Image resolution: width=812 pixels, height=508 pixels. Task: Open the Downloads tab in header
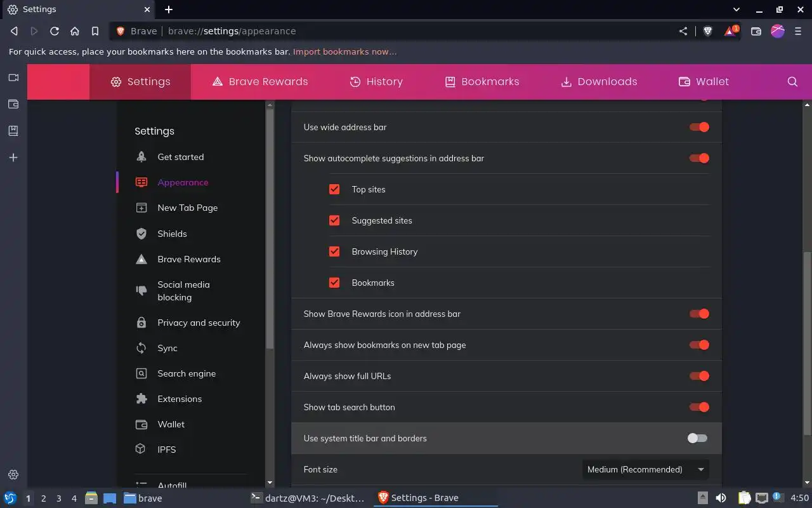(599, 82)
